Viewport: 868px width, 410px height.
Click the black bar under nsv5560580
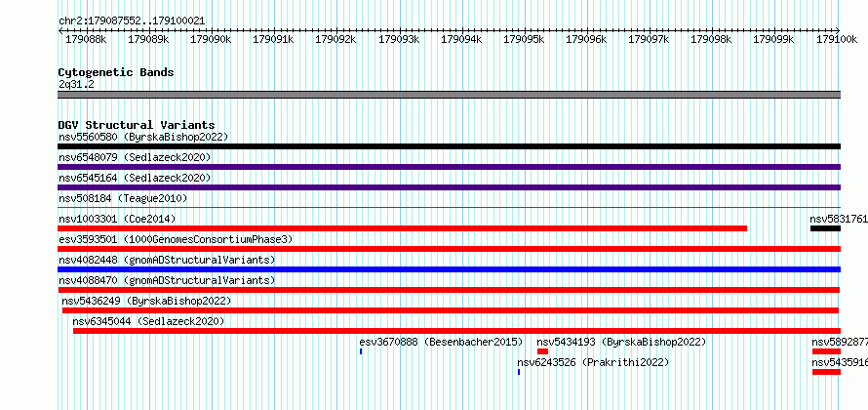click(449, 146)
